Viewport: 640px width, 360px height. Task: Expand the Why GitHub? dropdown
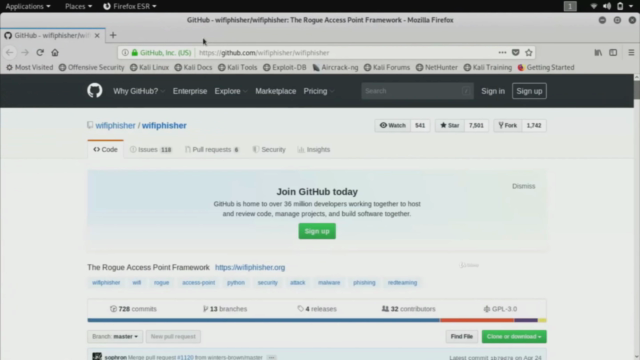point(139,91)
